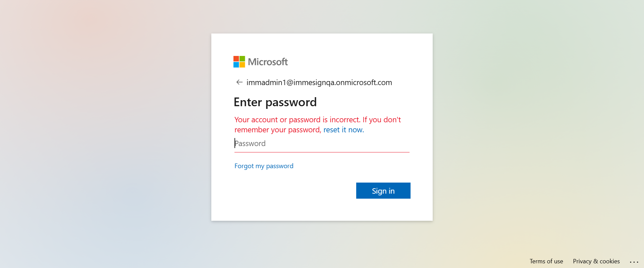
Task: Click the "remember your password," error text
Action: 278,130
